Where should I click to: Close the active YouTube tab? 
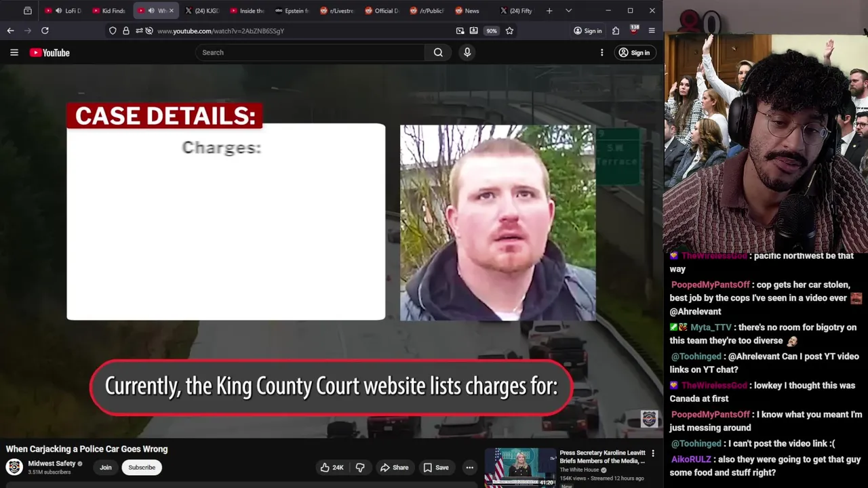point(171,11)
